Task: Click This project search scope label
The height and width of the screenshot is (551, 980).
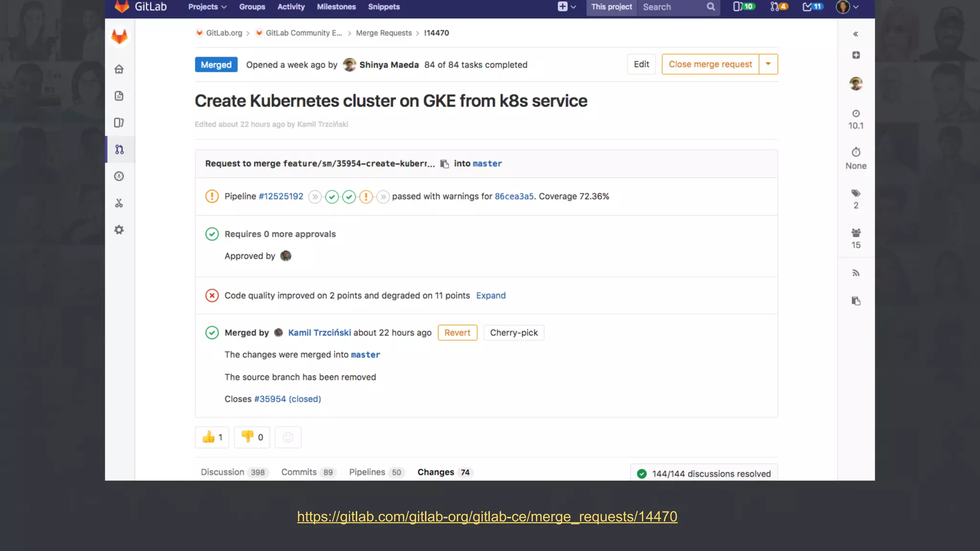Action: pyautogui.click(x=612, y=7)
